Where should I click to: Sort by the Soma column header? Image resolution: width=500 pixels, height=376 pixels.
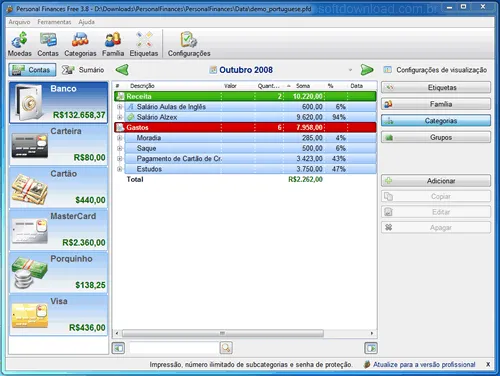click(303, 86)
